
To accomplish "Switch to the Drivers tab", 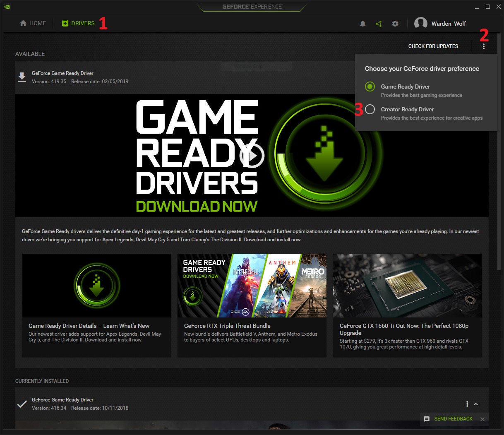I will click(78, 23).
